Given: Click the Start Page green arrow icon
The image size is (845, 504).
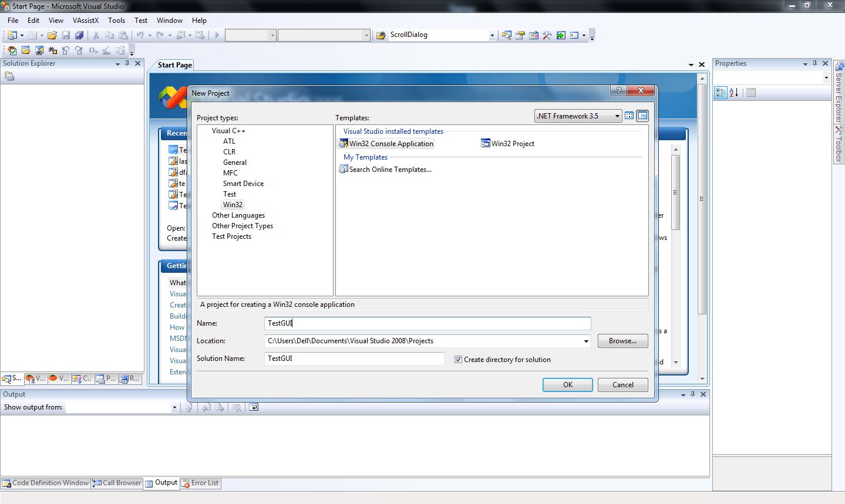Looking at the screenshot, I should [x=561, y=35].
